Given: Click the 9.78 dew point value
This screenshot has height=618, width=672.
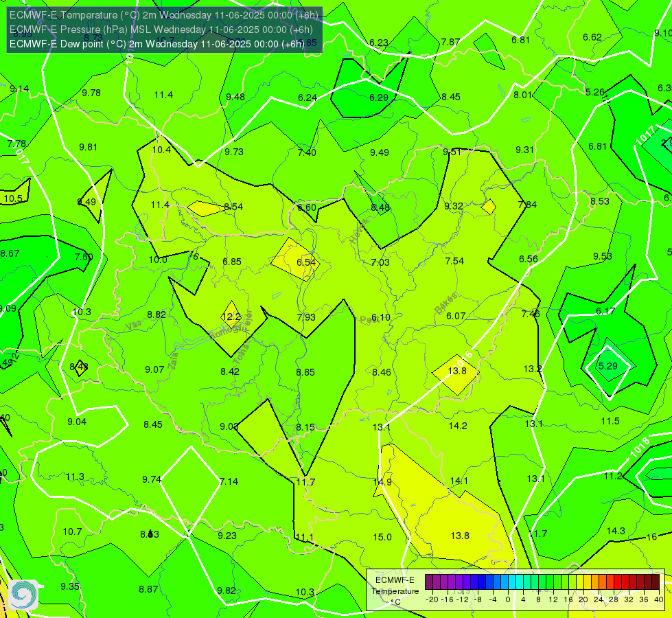Looking at the screenshot, I should click(x=91, y=93).
